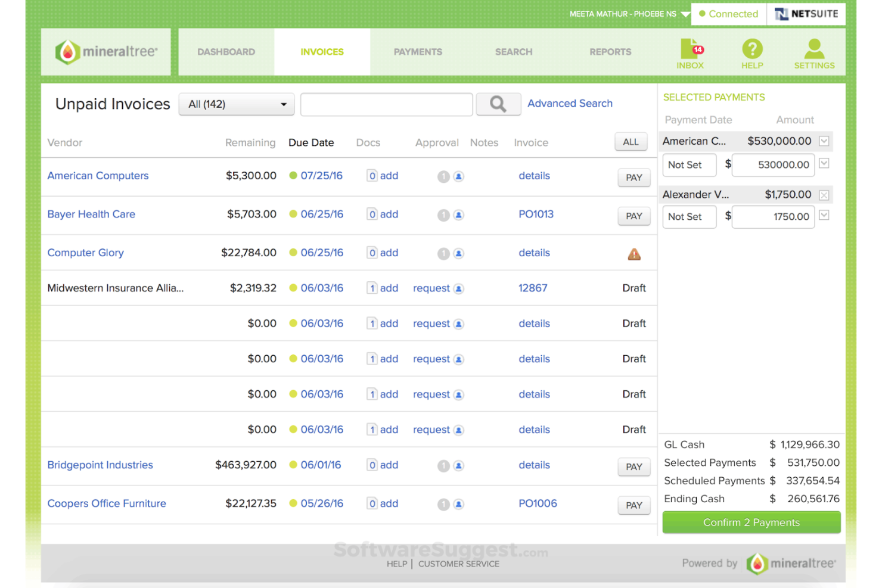882x588 pixels.
Task: Click the Help question mark icon
Action: point(752,51)
